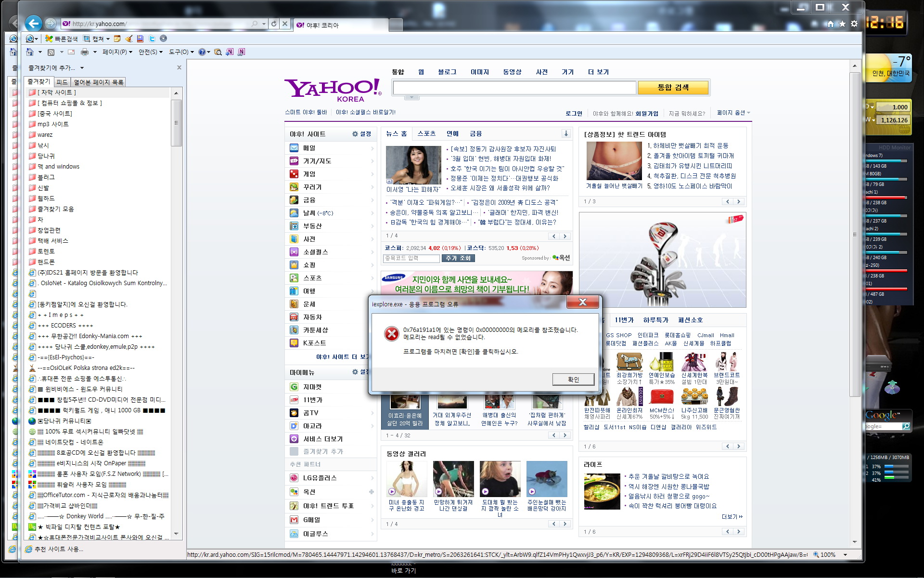924x578 pixels.
Task: Click the command bar Home house icon
Action: (x=30, y=52)
